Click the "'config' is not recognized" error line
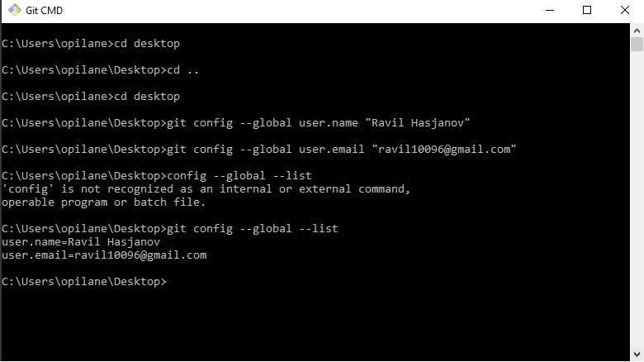Image resolution: width=644 pixels, height=362 pixels. tap(206, 189)
